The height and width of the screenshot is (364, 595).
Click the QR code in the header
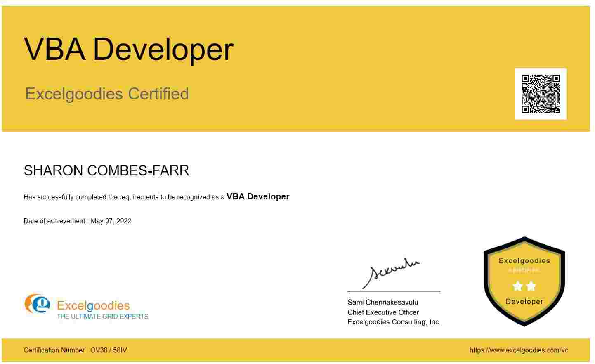541,94
